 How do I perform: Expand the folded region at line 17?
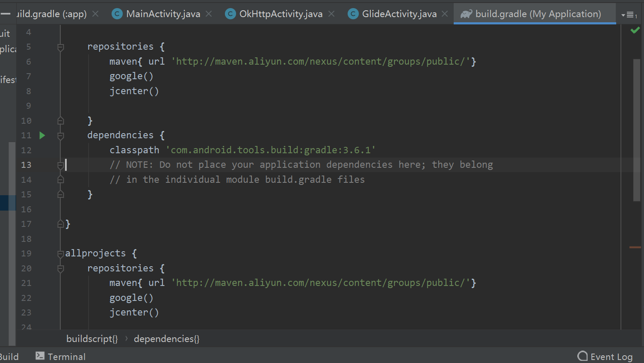(x=60, y=223)
